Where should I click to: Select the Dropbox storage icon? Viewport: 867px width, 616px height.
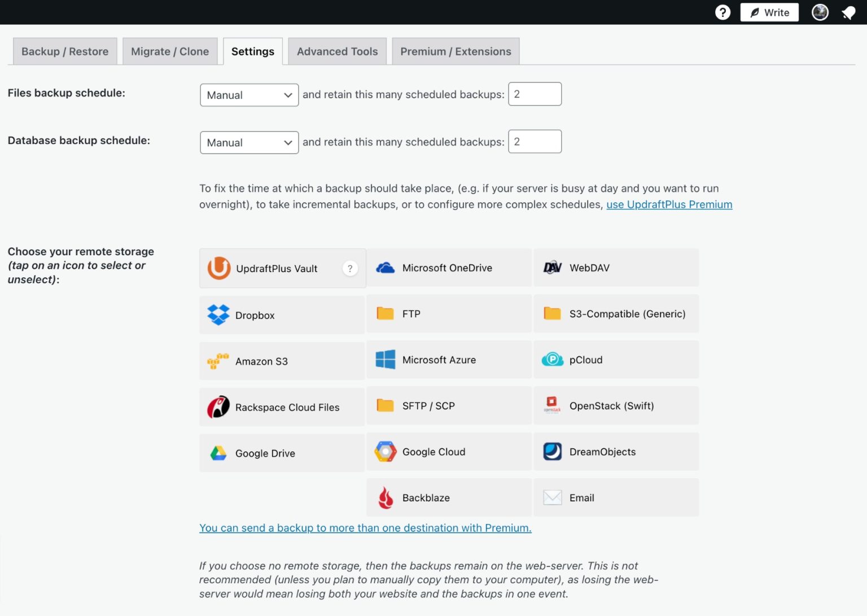click(x=218, y=315)
